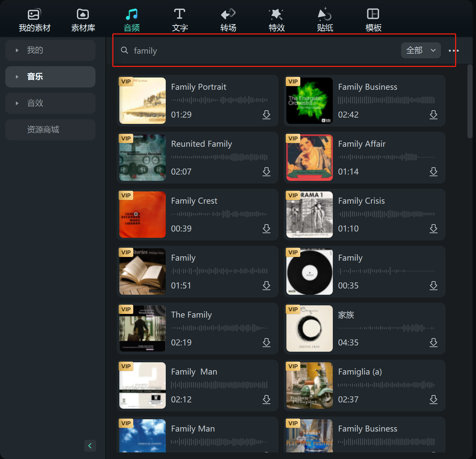The height and width of the screenshot is (459, 476).
Task: Download the Famiglia (a) track
Action: 434,399
